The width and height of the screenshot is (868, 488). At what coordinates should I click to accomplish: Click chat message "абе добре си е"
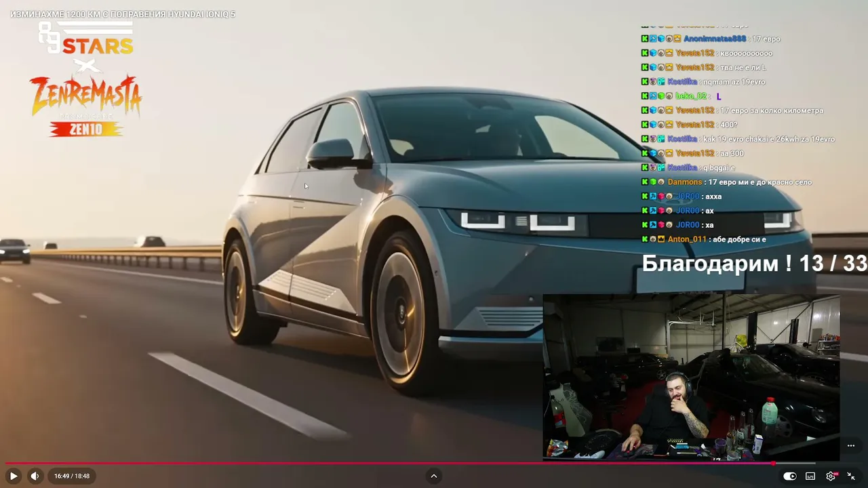pos(739,239)
